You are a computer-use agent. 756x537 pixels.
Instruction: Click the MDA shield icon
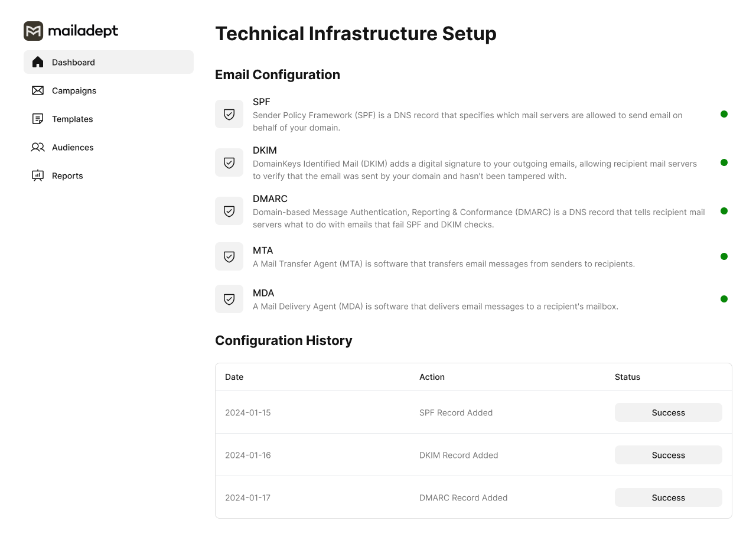[229, 299]
